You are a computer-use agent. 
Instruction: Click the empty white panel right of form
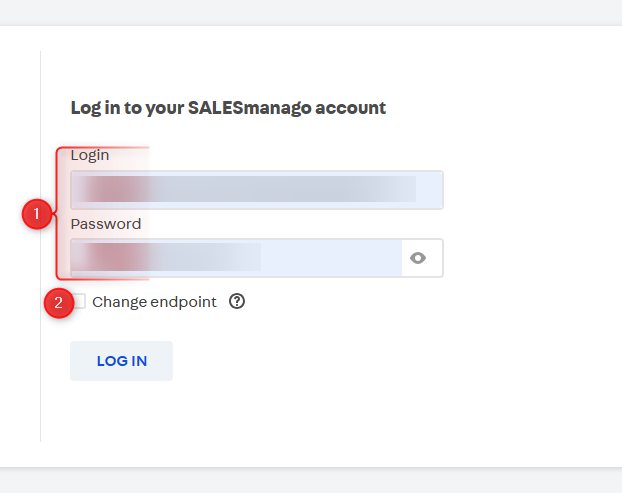[532, 246]
